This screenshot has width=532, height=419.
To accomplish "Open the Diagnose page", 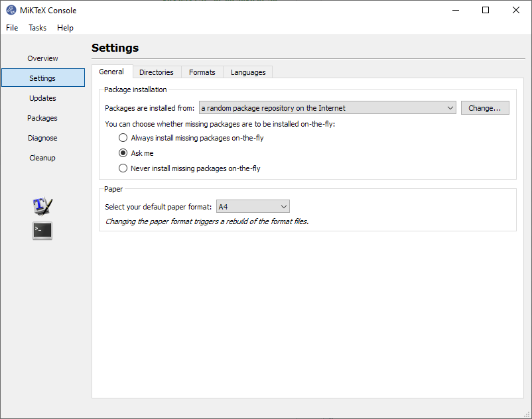I will (42, 138).
